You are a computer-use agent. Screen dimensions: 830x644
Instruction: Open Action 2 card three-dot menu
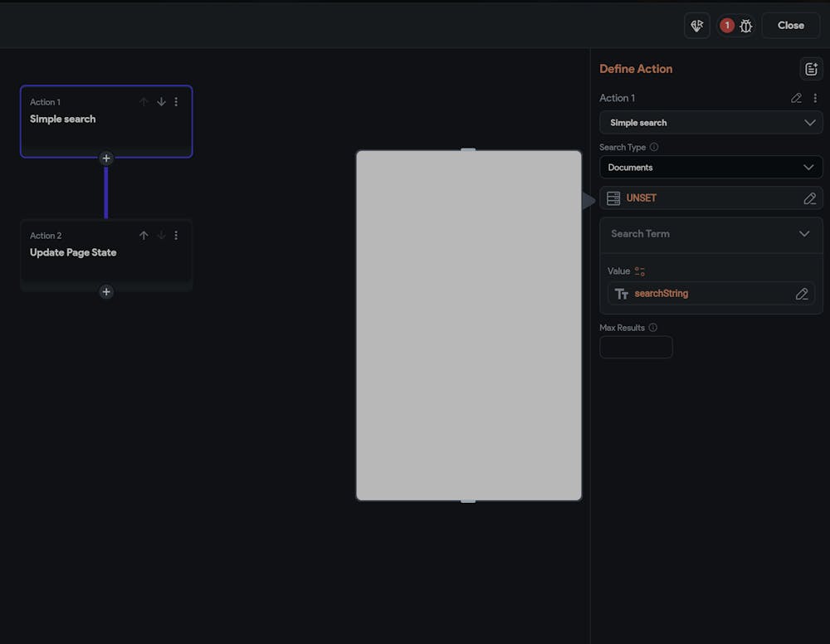(176, 236)
